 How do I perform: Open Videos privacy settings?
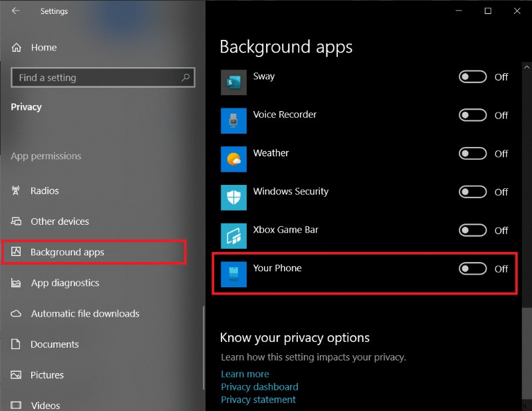tap(45, 405)
